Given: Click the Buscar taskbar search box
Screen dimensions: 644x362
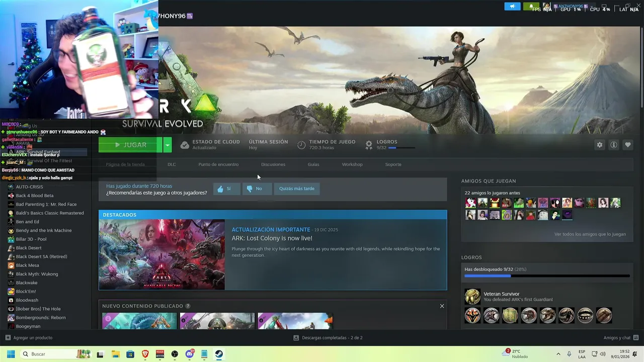Looking at the screenshot, I should (56, 354).
